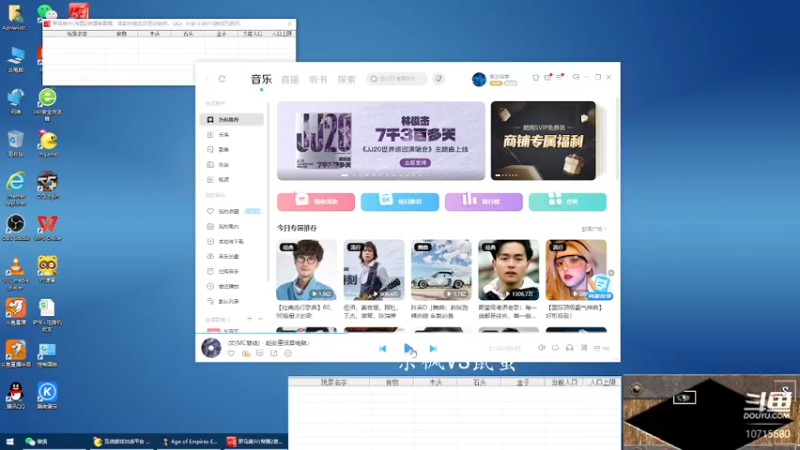Open the skin (shirt) icon
Image resolution: width=800 pixels, height=450 pixels.
pyautogui.click(x=535, y=78)
